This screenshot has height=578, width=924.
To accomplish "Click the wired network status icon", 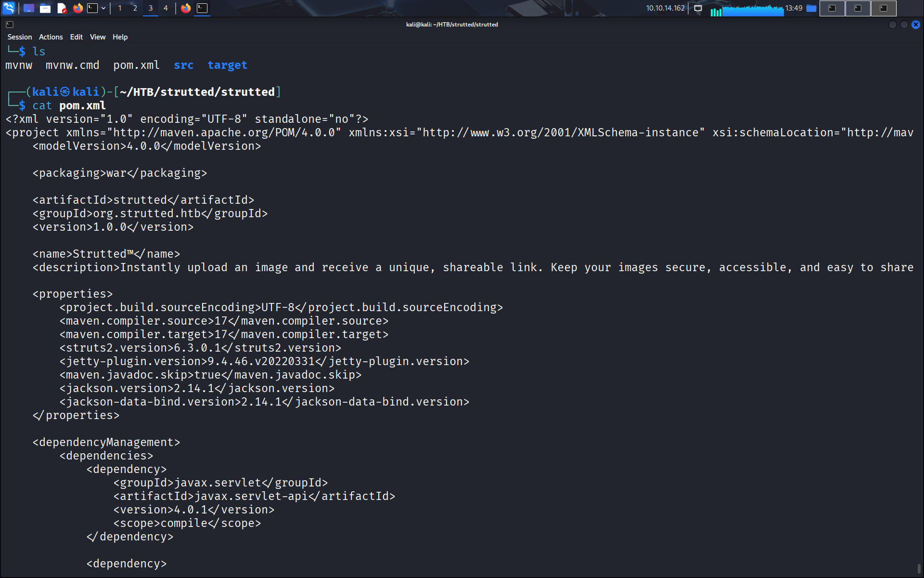I will tap(698, 8).
